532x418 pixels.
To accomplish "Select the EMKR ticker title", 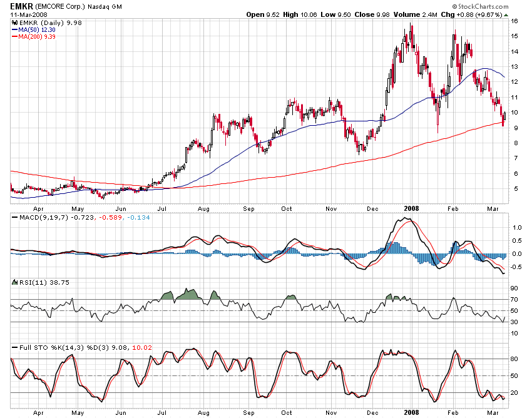I will point(22,6).
